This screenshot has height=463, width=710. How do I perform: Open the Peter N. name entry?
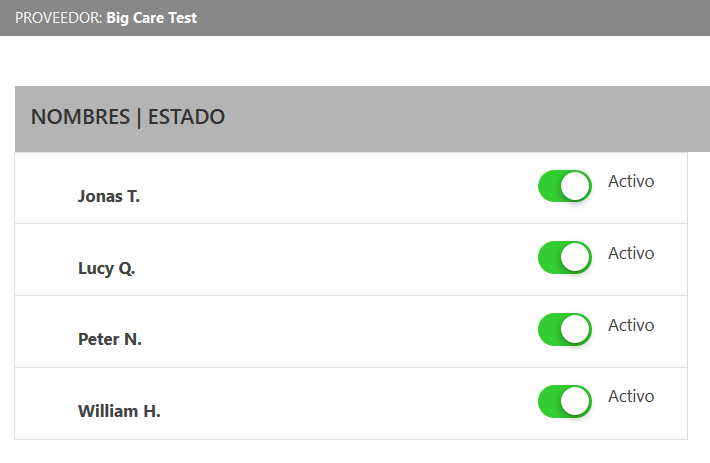[110, 339]
